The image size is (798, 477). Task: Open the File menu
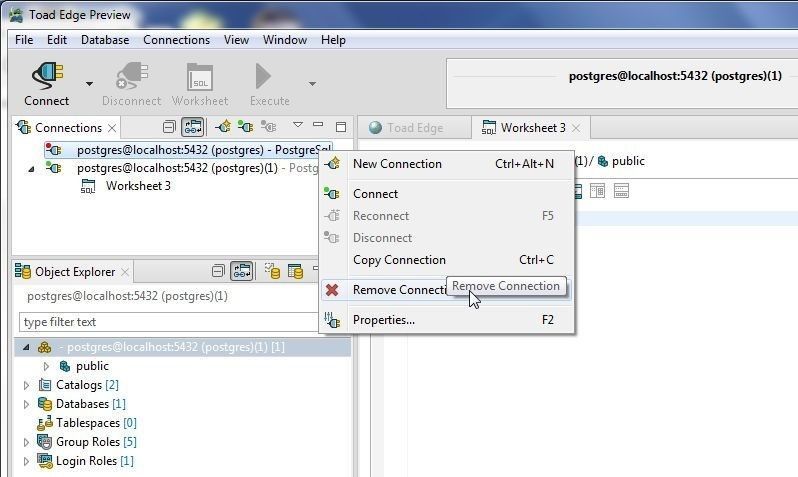tap(24, 40)
